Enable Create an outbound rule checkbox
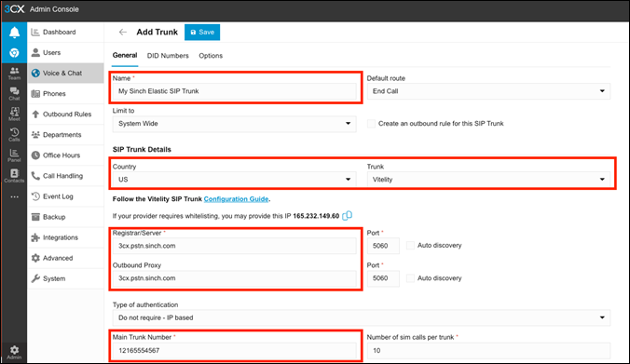This screenshot has height=364, width=630. pos(371,124)
